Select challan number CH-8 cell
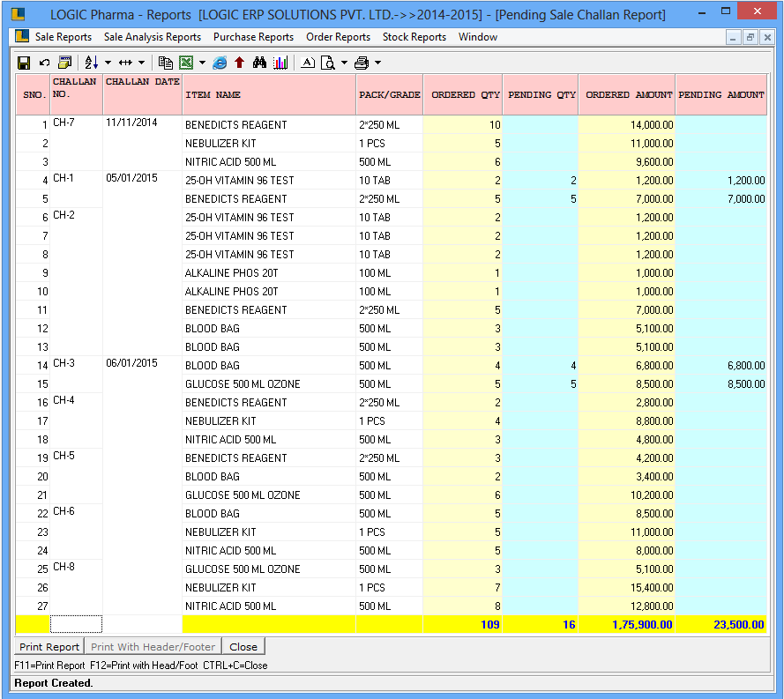The image size is (784, 699). pyautogui.click(x=77, y=588)
